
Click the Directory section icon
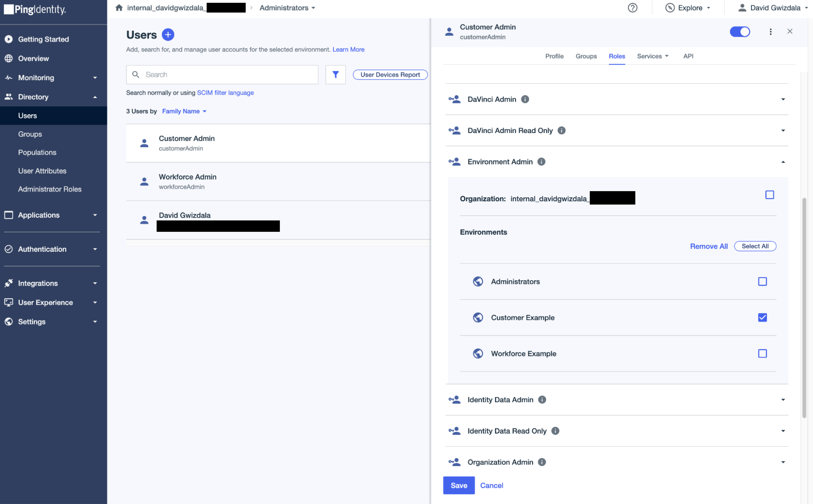pyautogui.click(x=9, y=96)
